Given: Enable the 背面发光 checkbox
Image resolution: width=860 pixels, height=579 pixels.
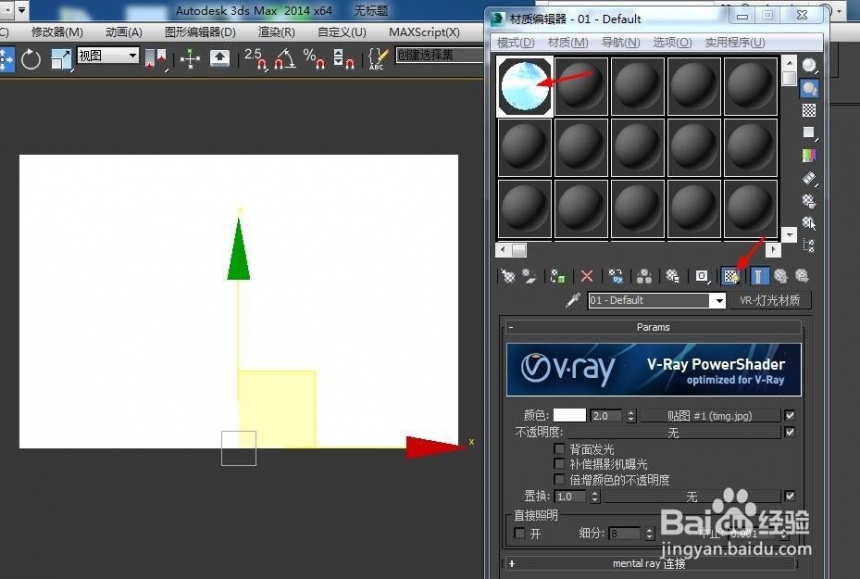Looking at the screenshot, I should [559, 449].
